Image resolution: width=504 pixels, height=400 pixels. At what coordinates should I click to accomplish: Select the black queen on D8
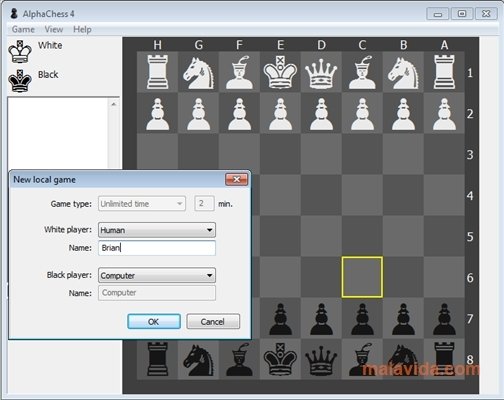pos(321,361)
